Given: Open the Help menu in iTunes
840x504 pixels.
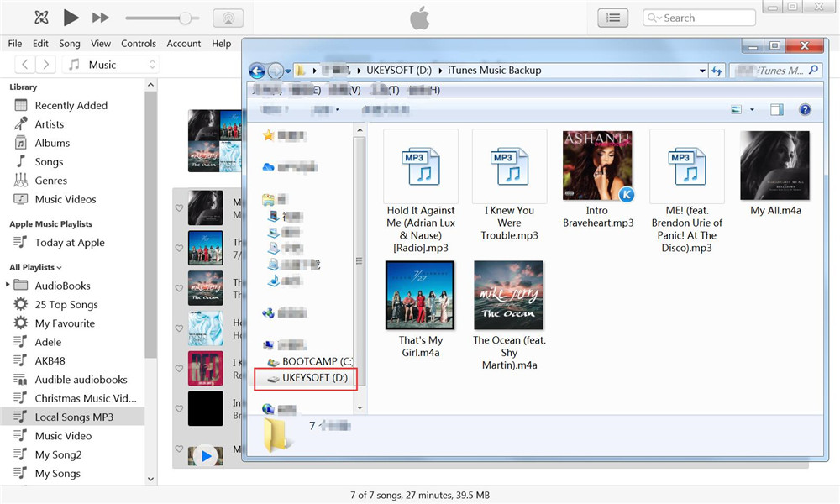Looking at the screenshot, I should 221,44.
